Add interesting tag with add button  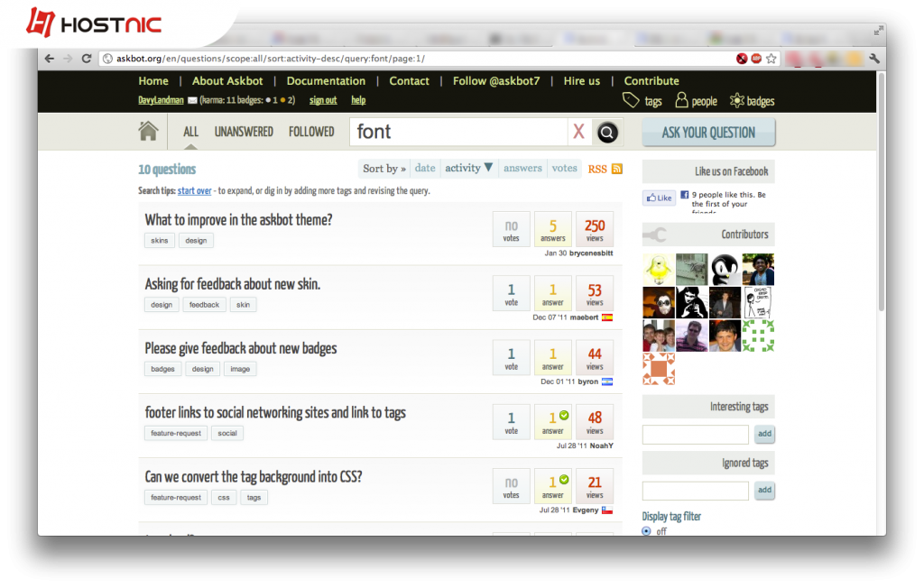pyautogui.click(x=764, y=434)
